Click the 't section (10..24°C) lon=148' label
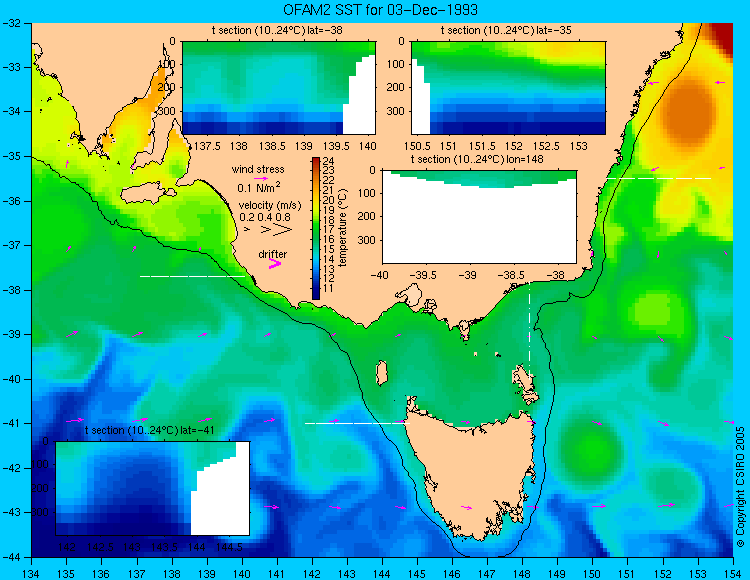The height and width of the screenshot is (580, 750). pos(477,159)
